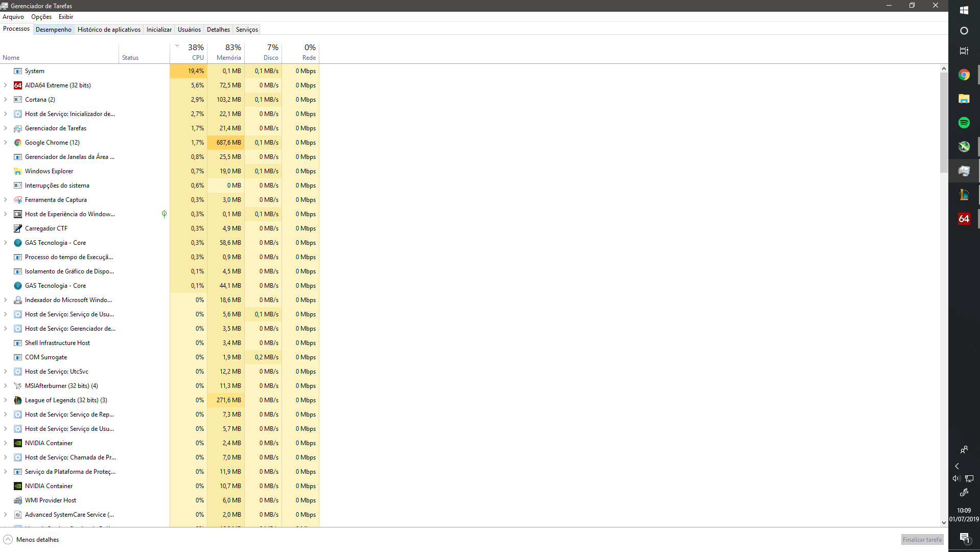Switch to the Usuários tab
The image size is (980, 552).
(189, 30)
